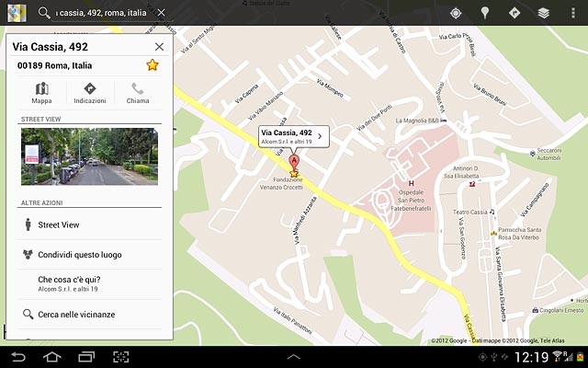
Task: Tap the Via Manfredi Azzarita street label
Action: pyautogui.click(x=305, y=221)
